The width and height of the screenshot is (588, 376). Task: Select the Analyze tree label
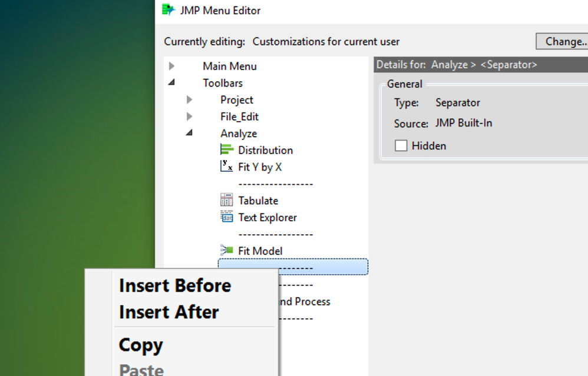click(239, 134)
